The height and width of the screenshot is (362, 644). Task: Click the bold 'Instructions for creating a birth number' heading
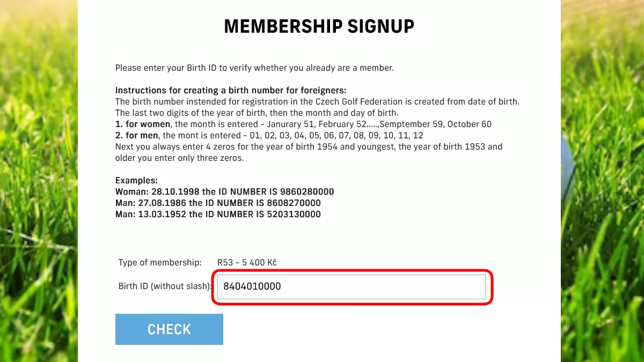click(x=231, y=90)
